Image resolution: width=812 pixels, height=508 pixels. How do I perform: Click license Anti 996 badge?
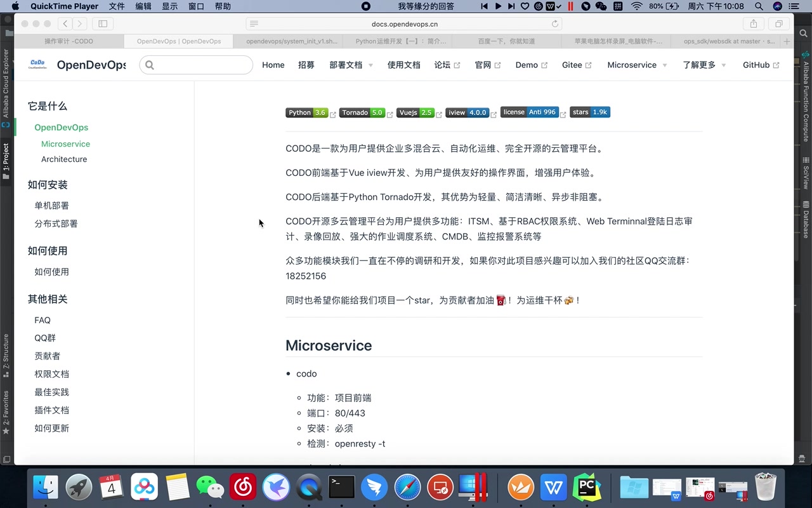[x=530, y=112]
